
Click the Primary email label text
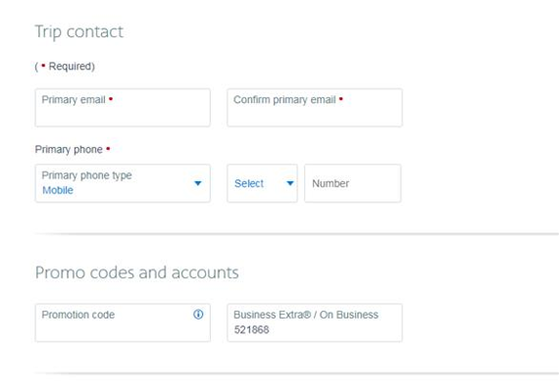tap(74, 100)
